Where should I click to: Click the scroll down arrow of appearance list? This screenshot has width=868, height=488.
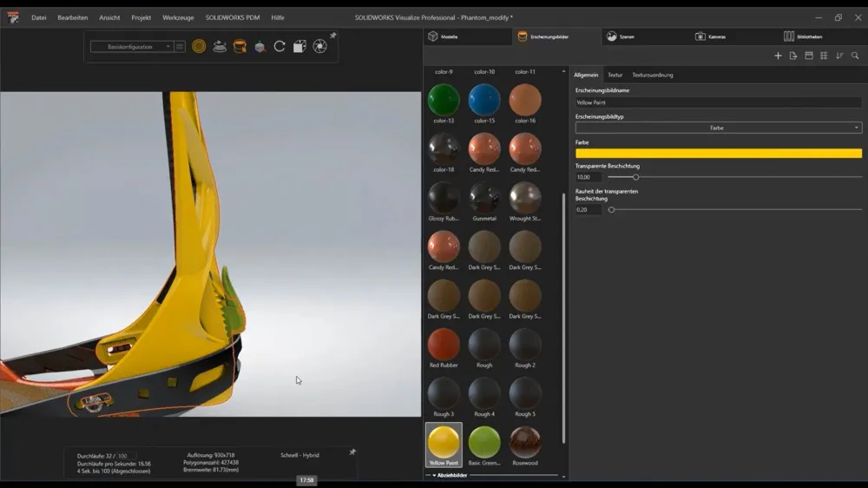563,477
